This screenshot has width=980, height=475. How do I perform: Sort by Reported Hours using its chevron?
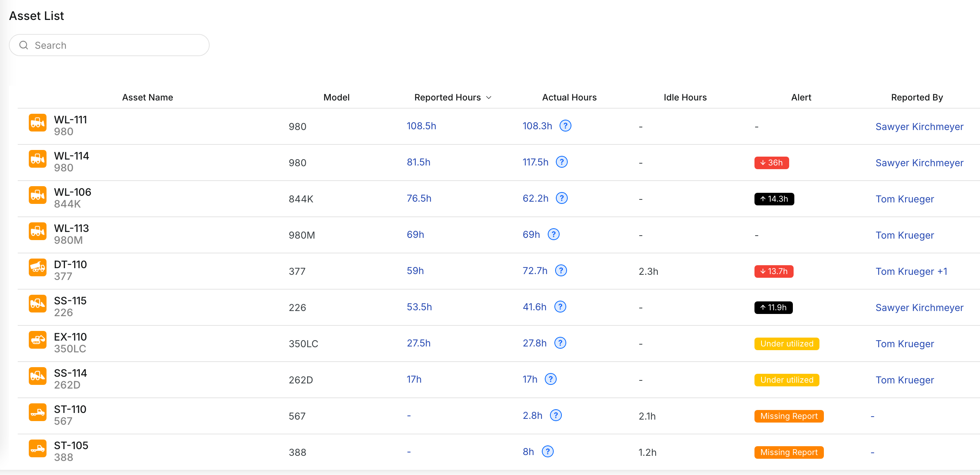pyautogui.click(x=489, y=98)
